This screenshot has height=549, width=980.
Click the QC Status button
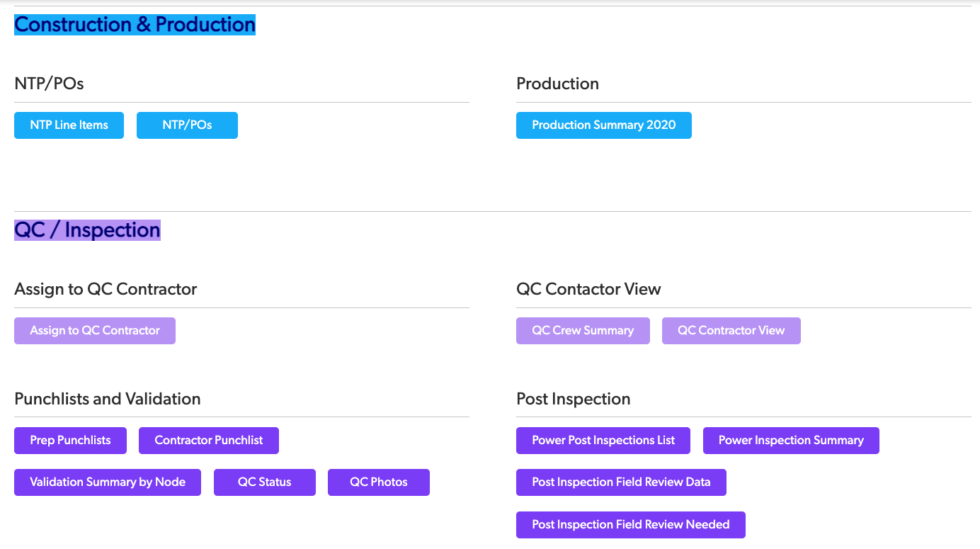[x=265, y=482]
